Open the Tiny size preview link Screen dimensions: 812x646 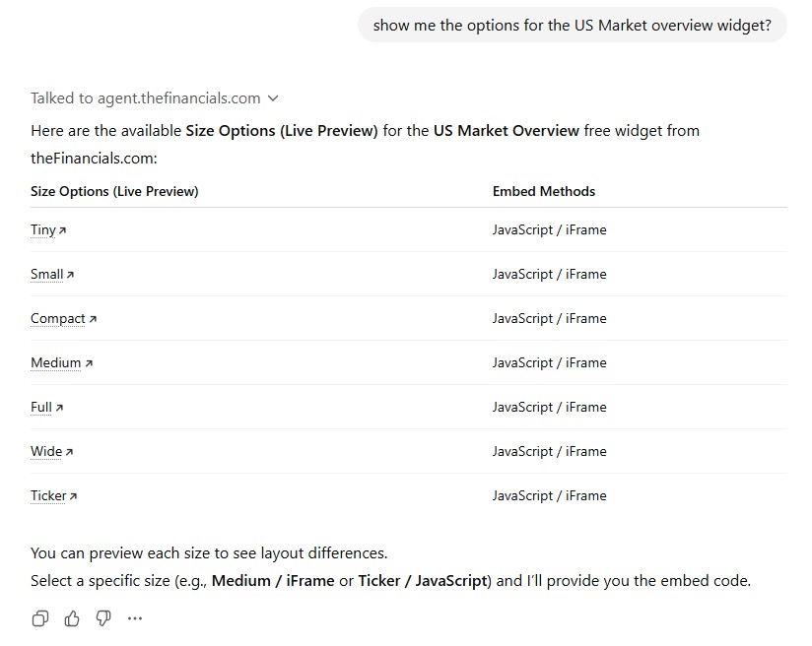43,229
